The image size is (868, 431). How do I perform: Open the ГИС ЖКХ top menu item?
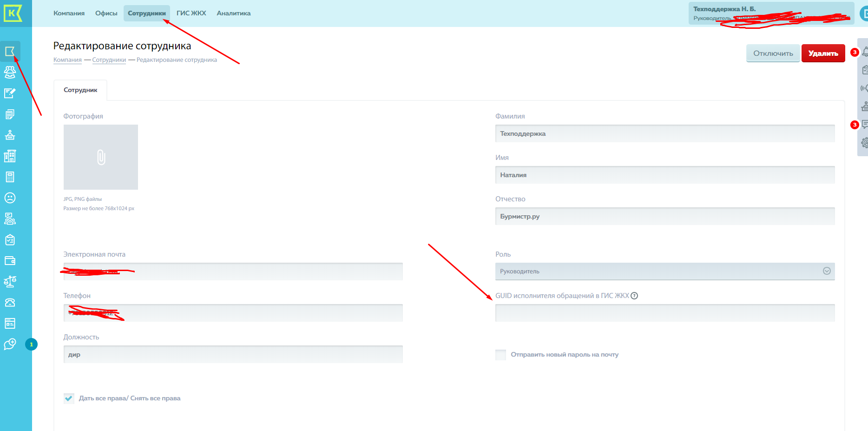(x=191, y=13)
